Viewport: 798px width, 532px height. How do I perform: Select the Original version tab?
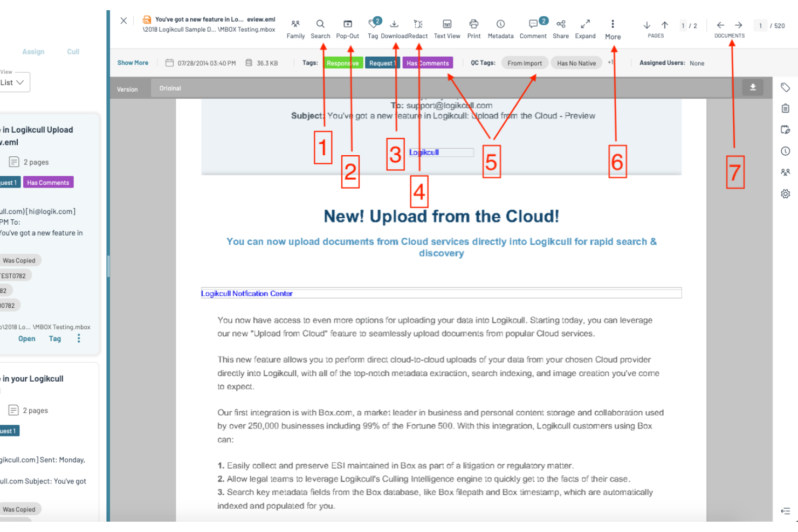coord(170,88)
